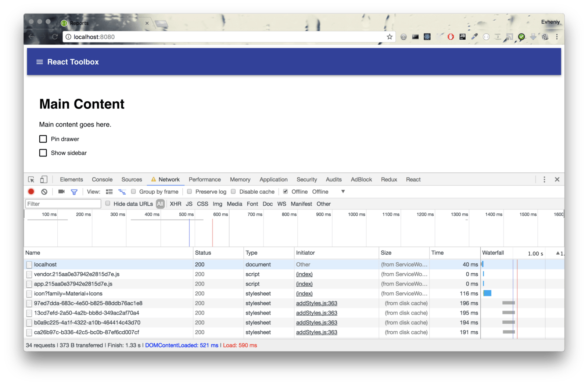Click inside the network Filter text field

(63, 204)
